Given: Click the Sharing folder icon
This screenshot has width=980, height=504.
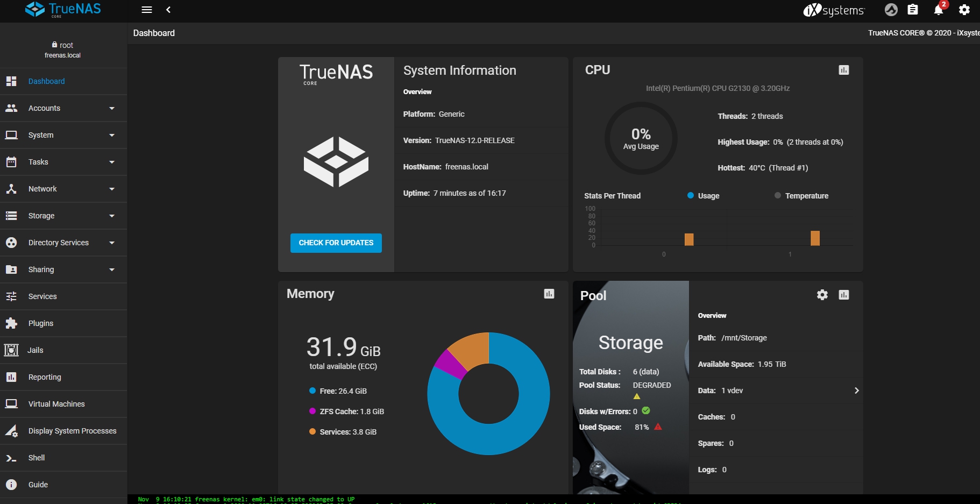Looking at the screenshot, I should [x=11, y=269].
